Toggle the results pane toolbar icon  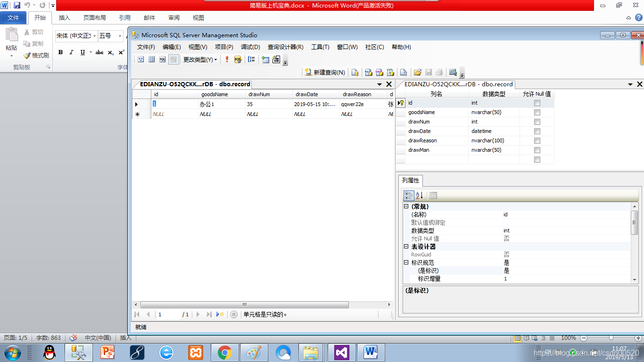point(173,59)
